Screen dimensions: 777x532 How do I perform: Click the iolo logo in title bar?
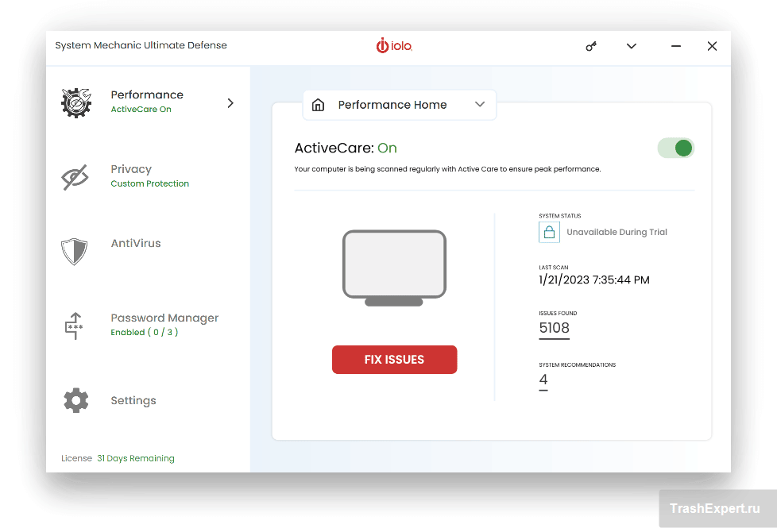pos(394,46)
